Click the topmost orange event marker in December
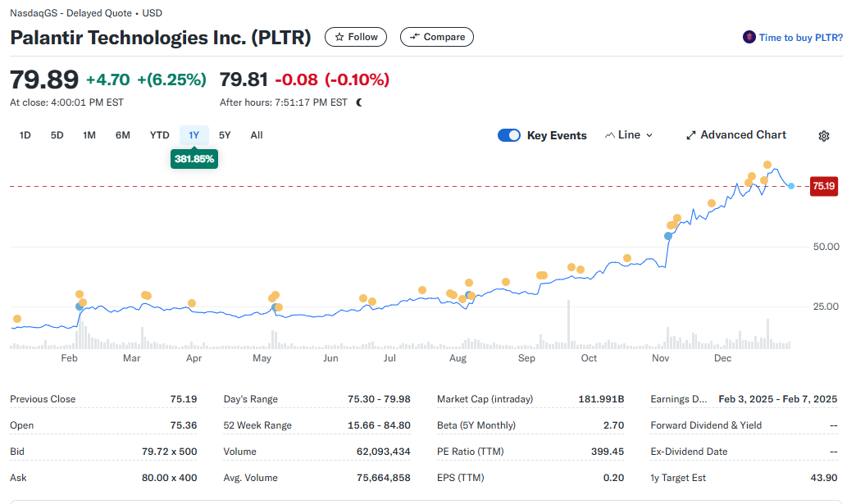This screenshot has width=856, height=504. (x=767, y=165)
